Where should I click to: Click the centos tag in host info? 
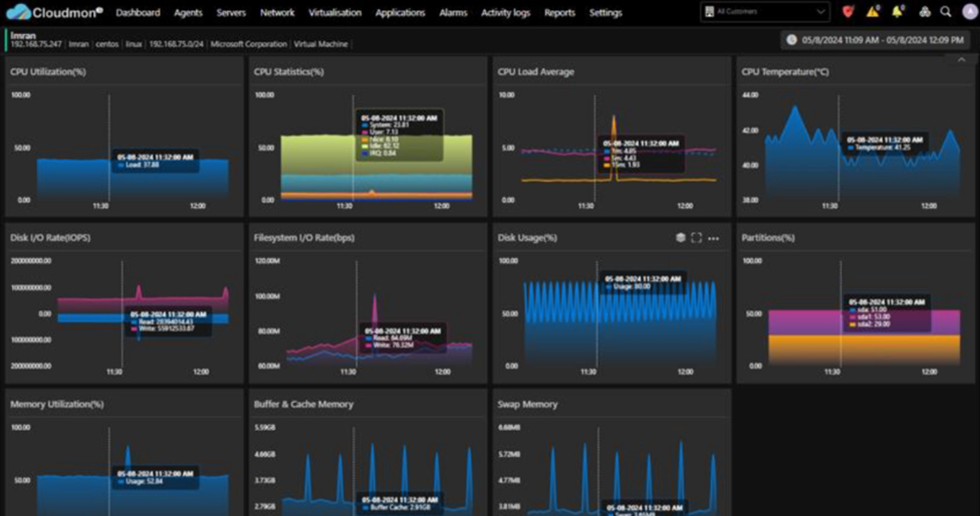107,44
